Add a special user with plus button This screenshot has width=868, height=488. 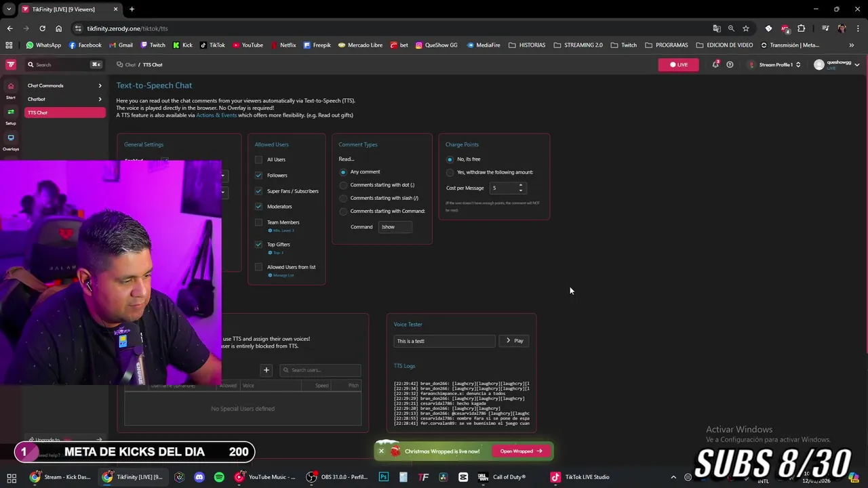coord(267,370)
